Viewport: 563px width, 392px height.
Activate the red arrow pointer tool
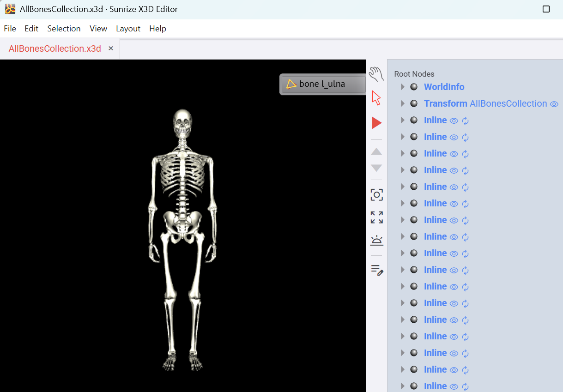(376, 98)
